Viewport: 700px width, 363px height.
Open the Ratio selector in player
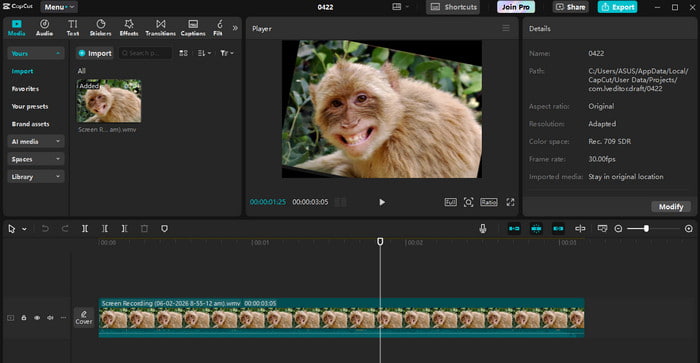click(x=489, y=202)
